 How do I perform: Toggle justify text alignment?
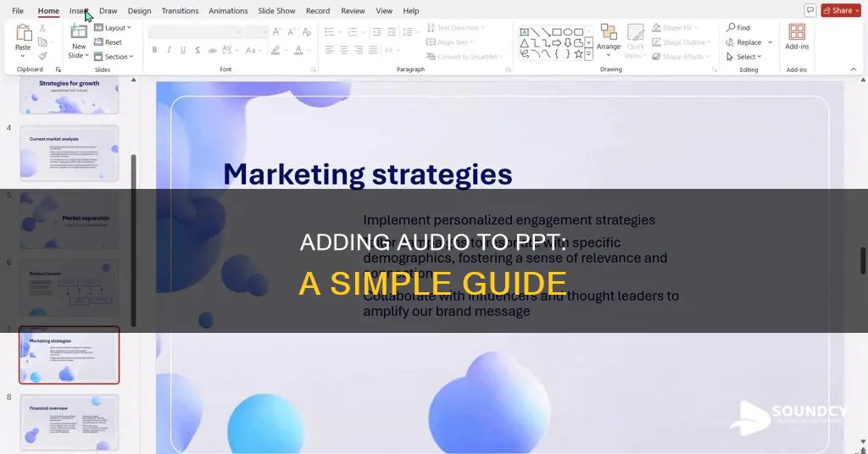coord(373,50)
